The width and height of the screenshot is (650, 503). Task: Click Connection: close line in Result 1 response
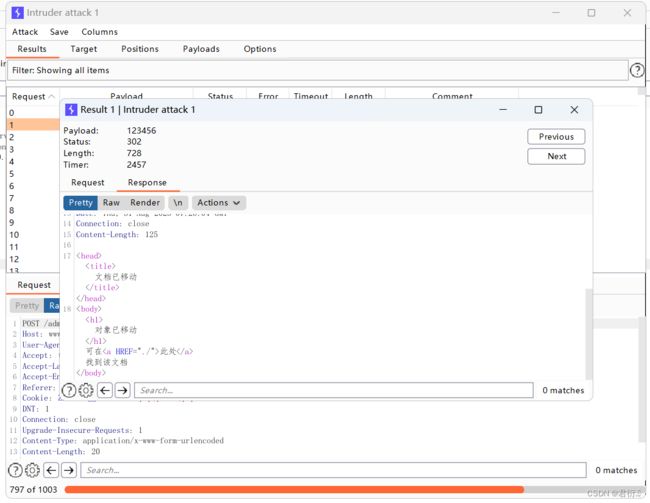(x=112, y=224)
